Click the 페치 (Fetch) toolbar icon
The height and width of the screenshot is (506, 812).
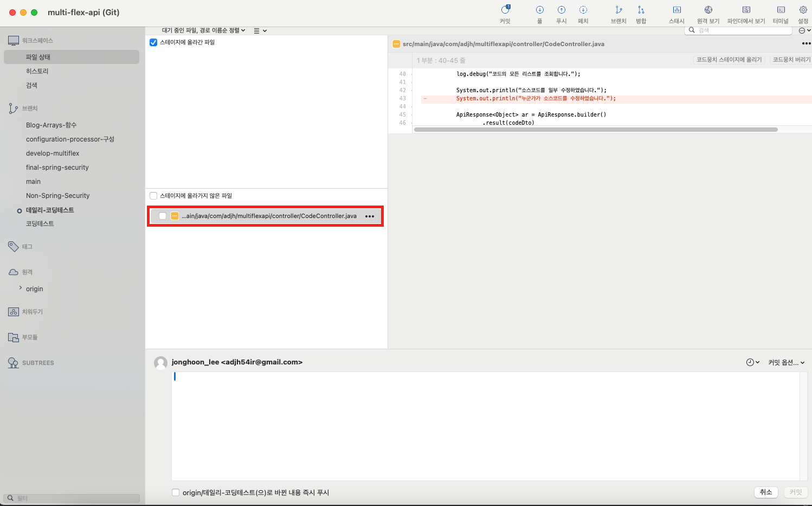pos(583,10)
